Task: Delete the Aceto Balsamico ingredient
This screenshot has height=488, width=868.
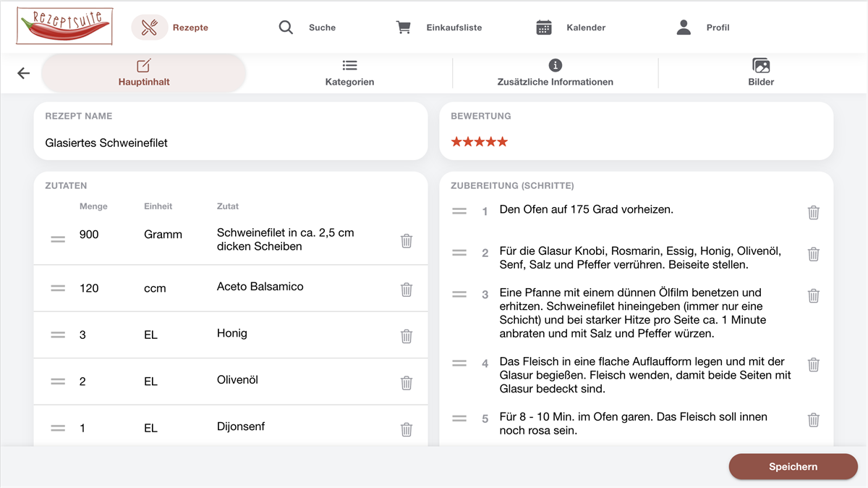Action: tap(407, 290)
